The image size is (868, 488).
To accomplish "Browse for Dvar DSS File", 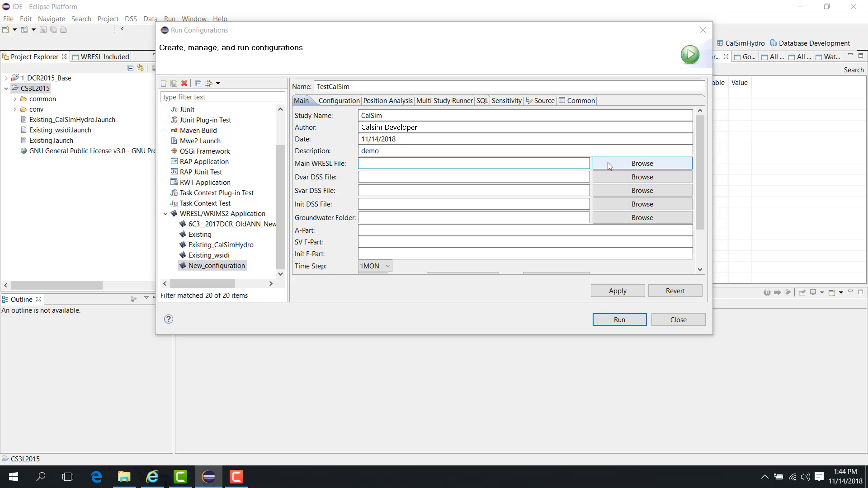I will pyautogui.click(x=642, y=177).
